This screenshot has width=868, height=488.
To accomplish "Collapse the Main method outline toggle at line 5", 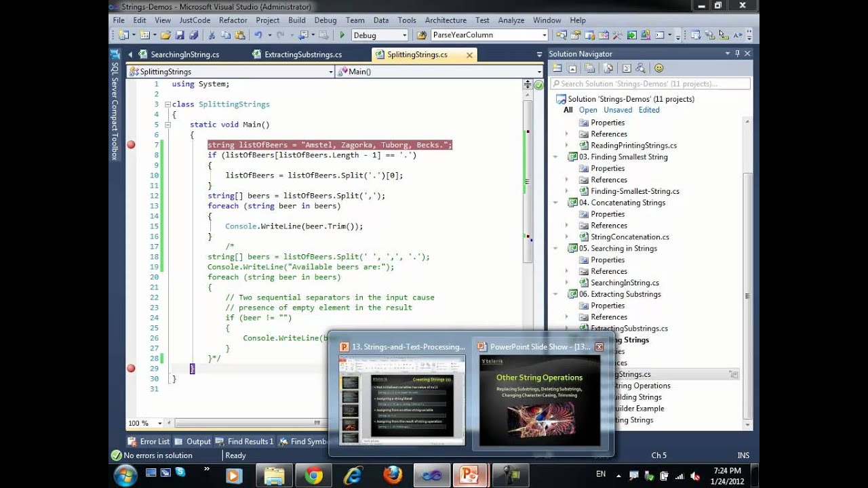I will click(x=167, y=125).
